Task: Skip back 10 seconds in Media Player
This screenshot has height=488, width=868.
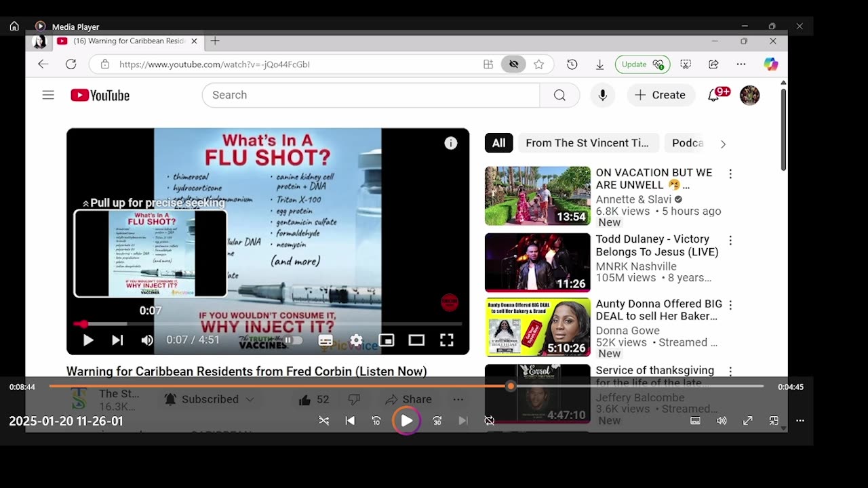Action: 376,421
